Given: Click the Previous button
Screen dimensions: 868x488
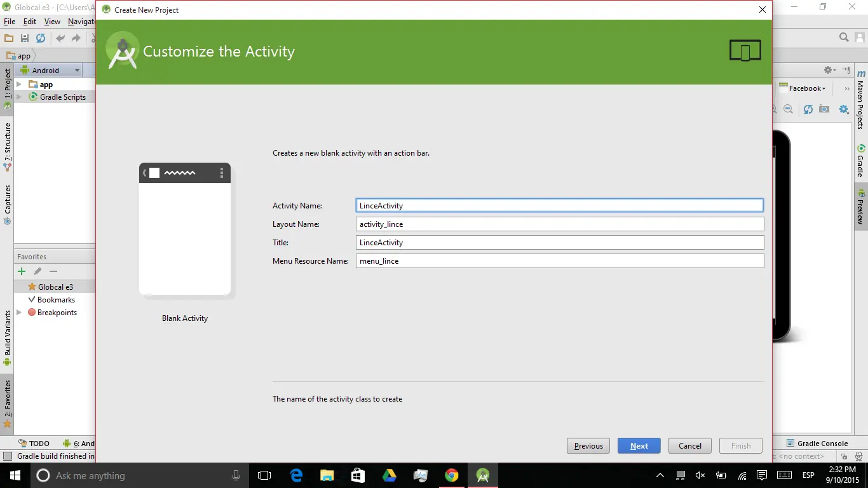Looking at the screenshot, I should click(588, 445).
